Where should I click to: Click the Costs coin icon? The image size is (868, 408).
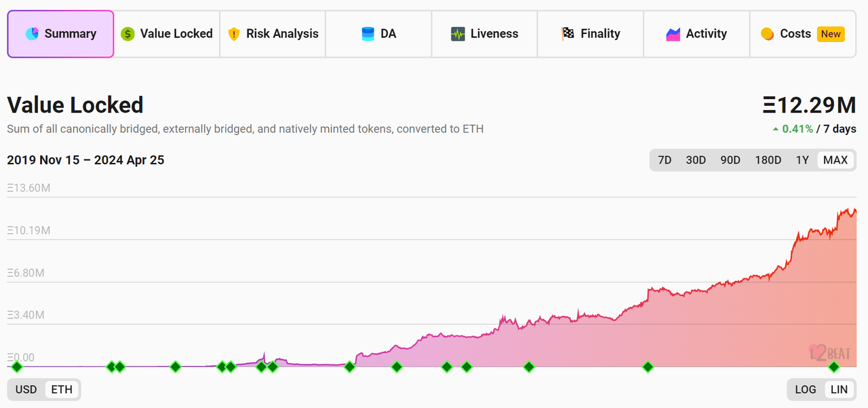tap(767, 34)
